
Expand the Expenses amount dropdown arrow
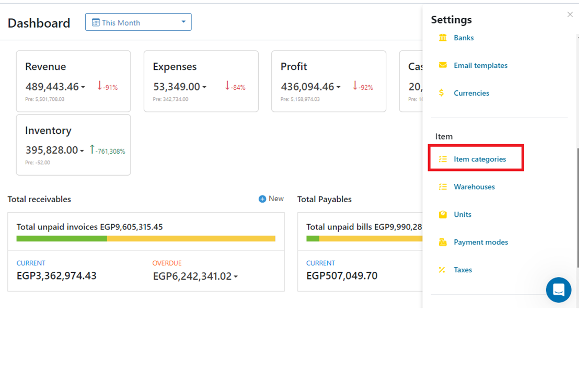click(x=204, y=88)
